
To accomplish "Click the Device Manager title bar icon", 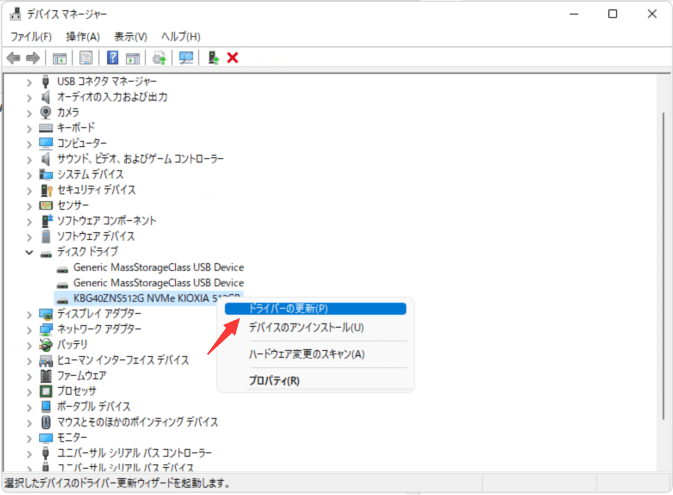I will pyautogui.click(x=15, y=14).
